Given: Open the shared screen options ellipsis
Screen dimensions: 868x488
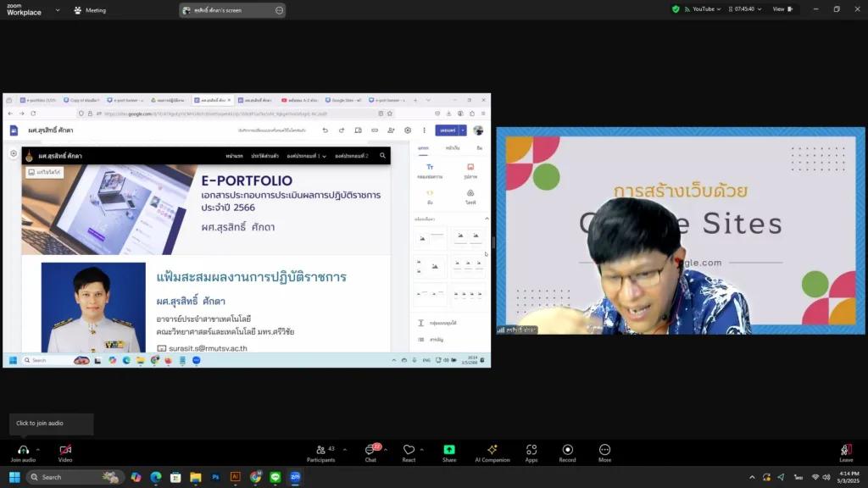Looking at the screenshot, I should pos(279,10).
